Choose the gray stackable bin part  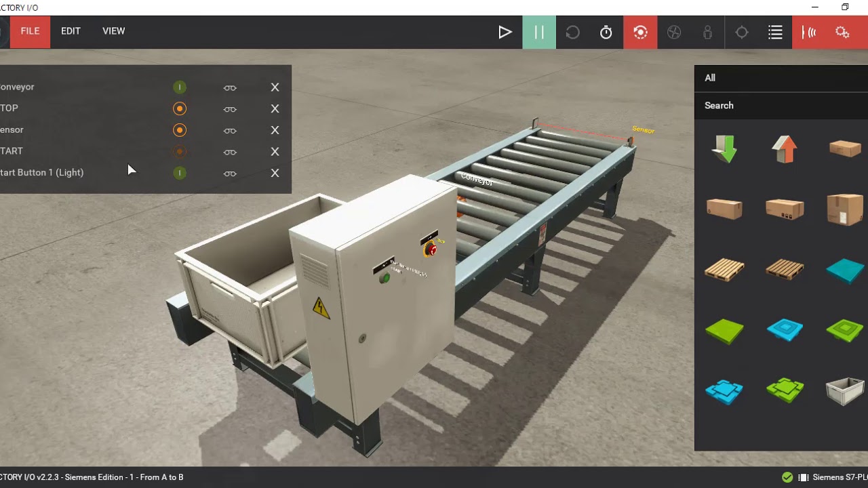click(x=845, y=392)
